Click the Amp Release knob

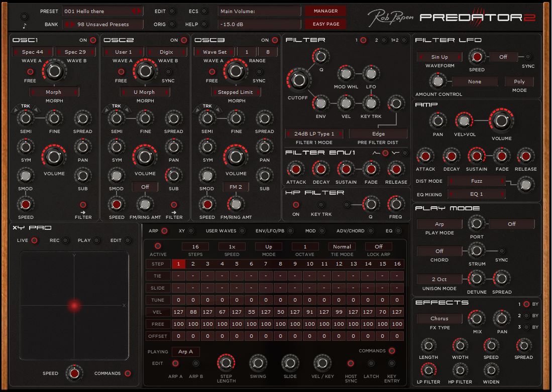tap(525, 156)
